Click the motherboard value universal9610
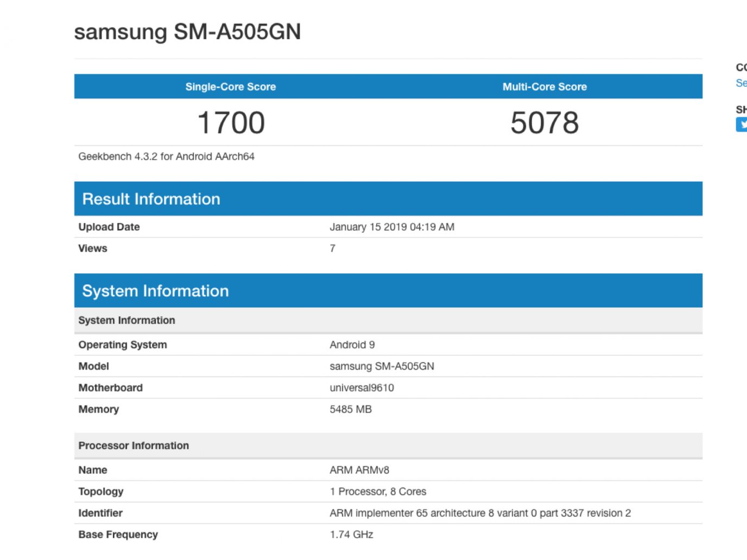 pyautogui.click(x=362, y=388)
